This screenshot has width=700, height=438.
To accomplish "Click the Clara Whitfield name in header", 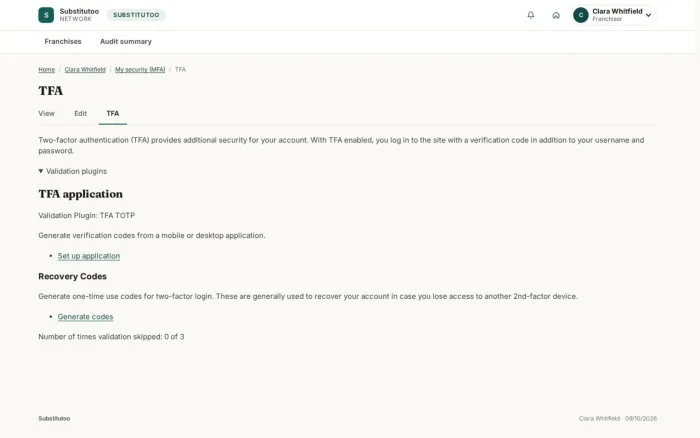I will (x=617, y=11).
